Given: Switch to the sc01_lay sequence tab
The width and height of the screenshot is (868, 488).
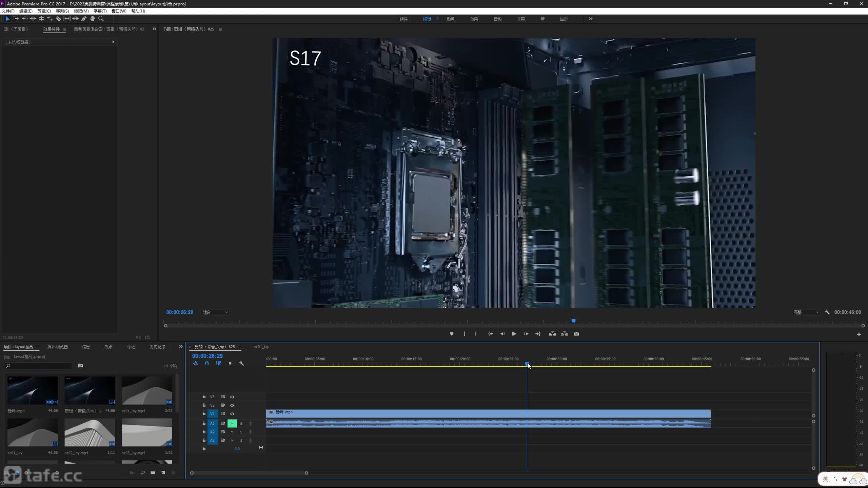Looking at the screenshot, I should (261, 347).
